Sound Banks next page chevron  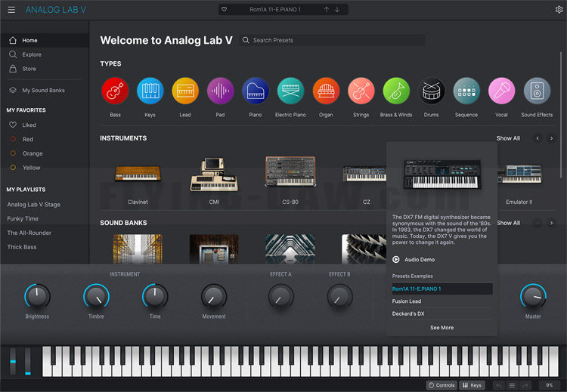[551, 223]
